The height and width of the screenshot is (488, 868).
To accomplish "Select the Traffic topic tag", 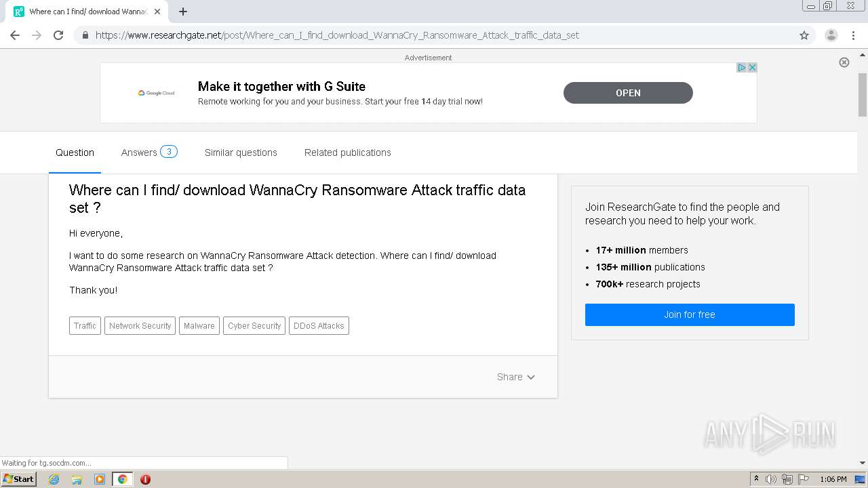I will [85, 326].
